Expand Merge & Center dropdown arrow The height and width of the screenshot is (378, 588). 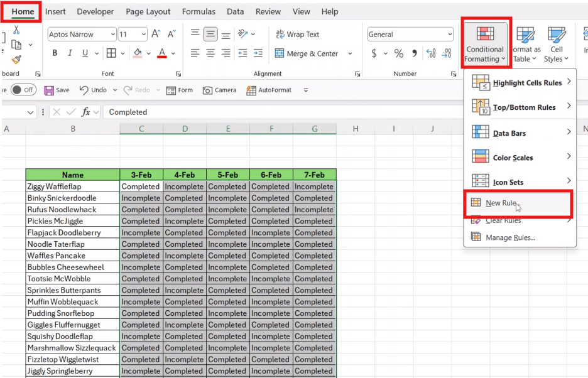click(x=350, y=53)
